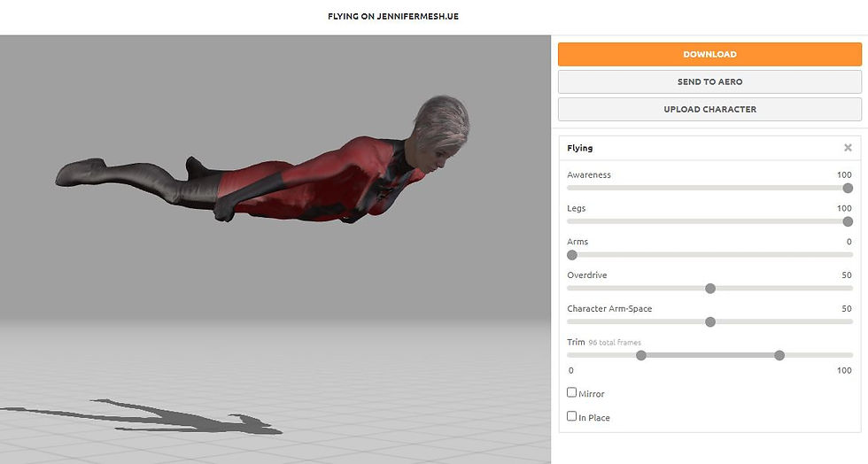The height and width of the screenshot is (464, 868).
Task: Click the Arms slider handle
Action: (x=572, y=255)
